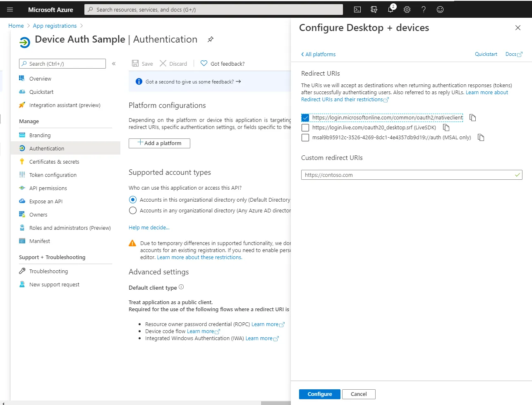The height and width of the screenshot is (405, 532).
Task: Open the notifications bell
Action: pyautogui.click(x=391, y=10)
